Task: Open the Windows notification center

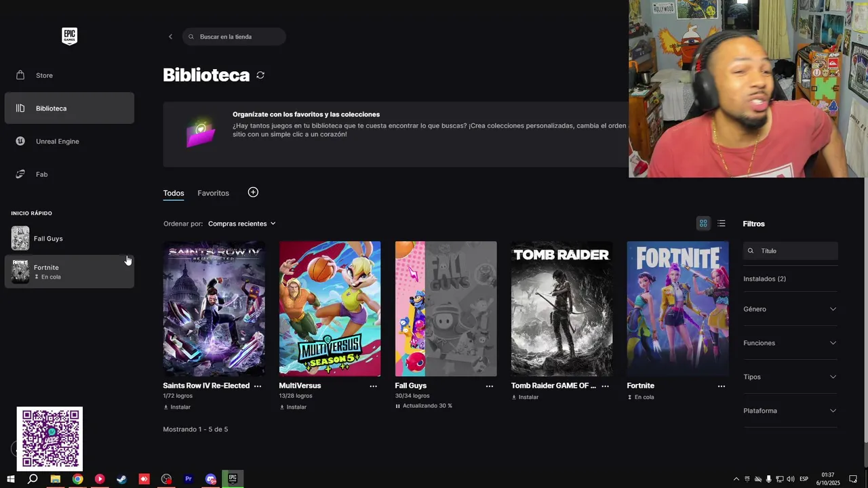Action: 853,479
